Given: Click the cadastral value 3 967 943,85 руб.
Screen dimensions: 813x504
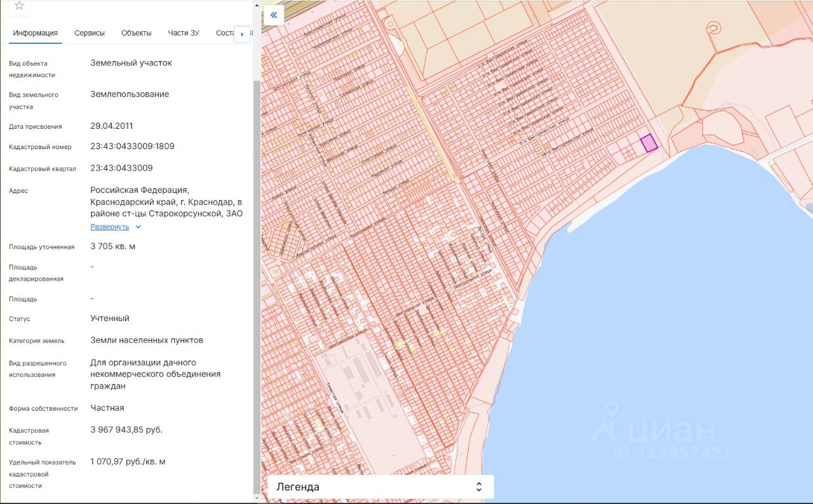Looking at the screenshot, I should 126,430.
